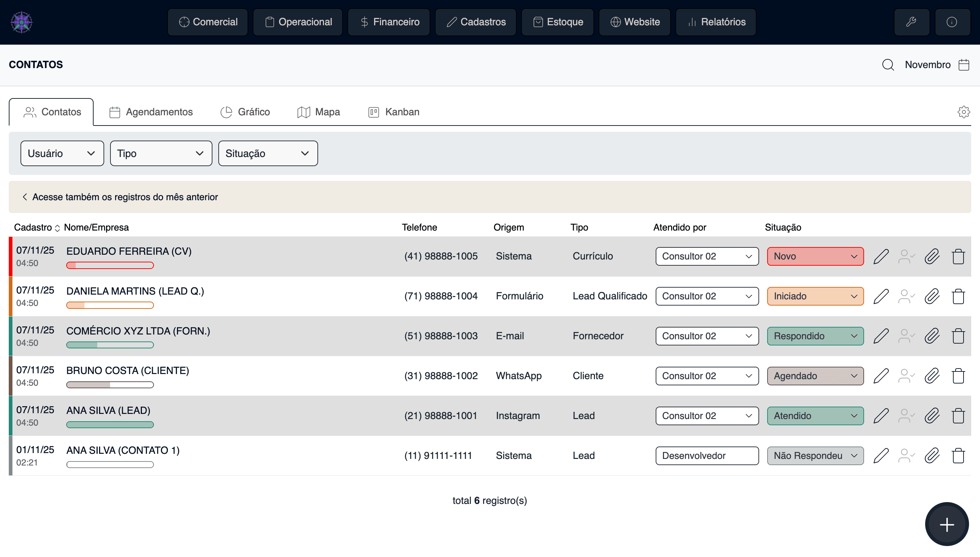
Task: Click the add contact plus button
Action: [946, 524]
